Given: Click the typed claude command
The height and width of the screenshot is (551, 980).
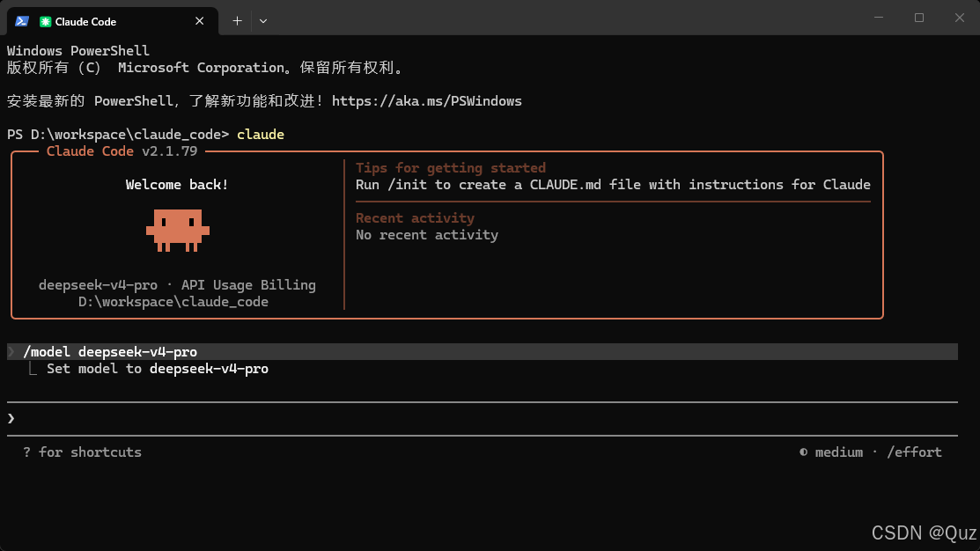Looking at the screenshot, I should [x=261, y=135].
